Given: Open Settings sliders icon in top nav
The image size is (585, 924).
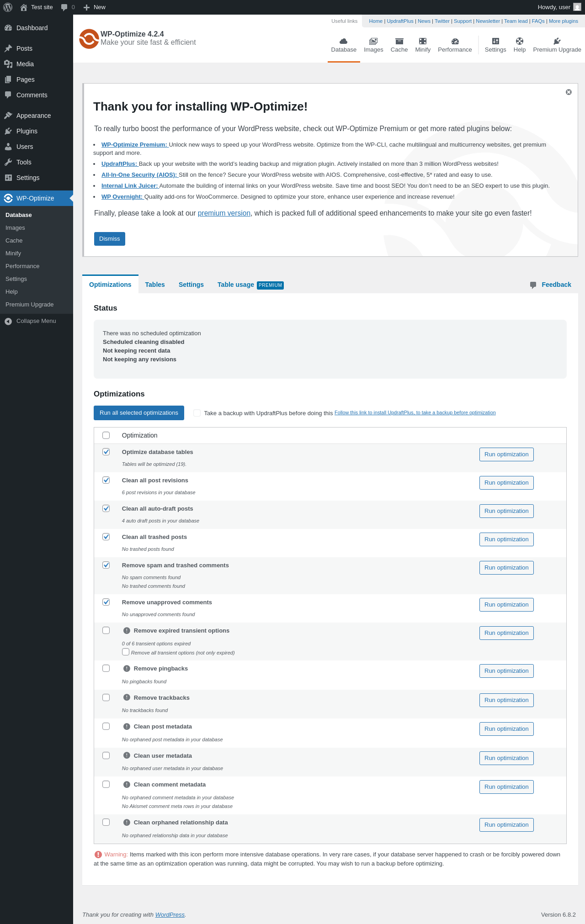Looking at the screenshot, I should coord(495,41).
